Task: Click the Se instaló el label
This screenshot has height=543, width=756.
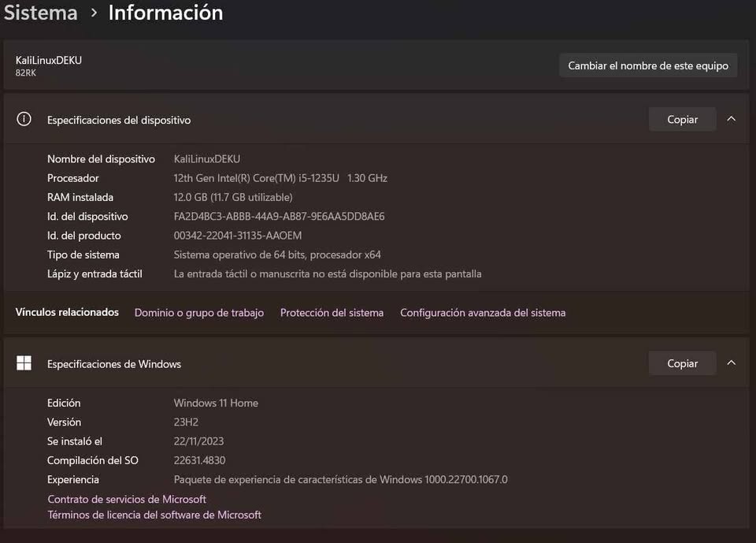Action: coord(75,441)
